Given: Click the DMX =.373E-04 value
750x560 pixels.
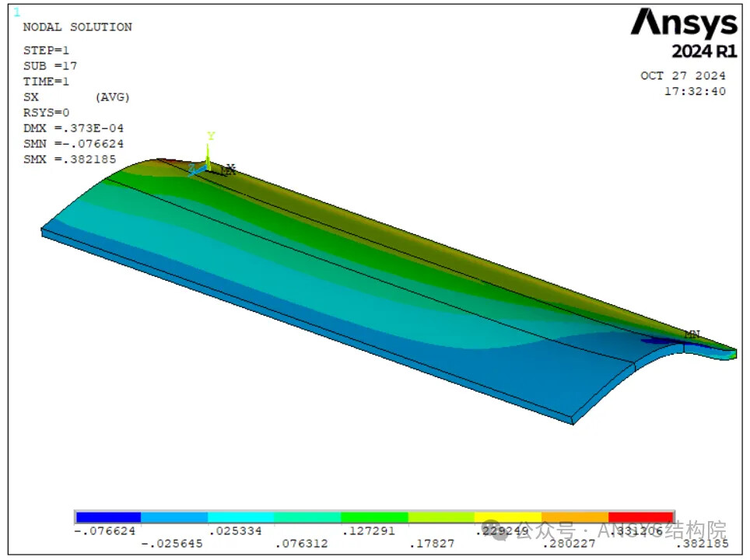Looking at the screenshot, I should pyautogui.click(x=73, y=128).
